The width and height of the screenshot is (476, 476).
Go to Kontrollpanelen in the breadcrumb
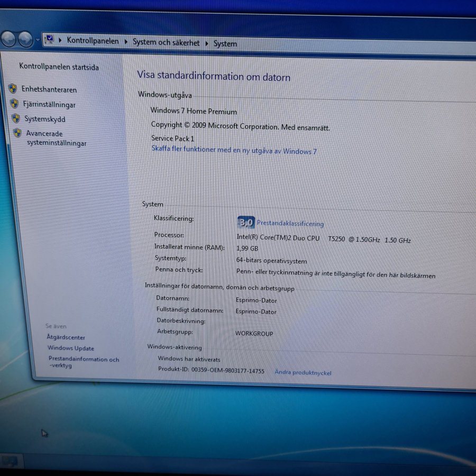pyautogui.click(x=93, y=41)
